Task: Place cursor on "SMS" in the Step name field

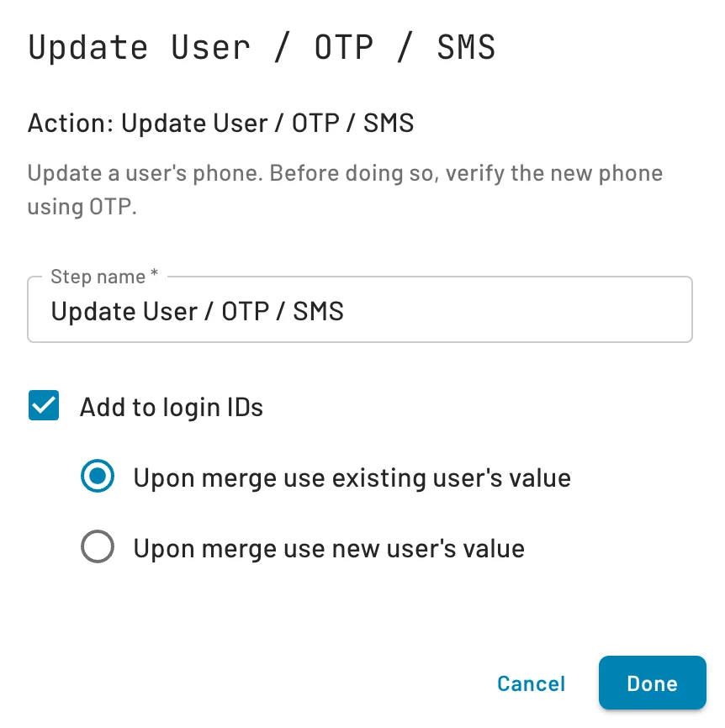Action: point(319,312)
